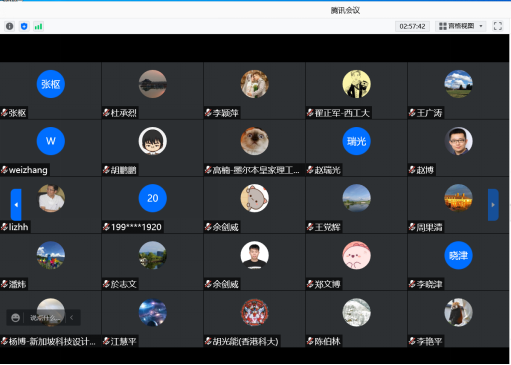Select 李艳平 avatar photo

[459, 312]
